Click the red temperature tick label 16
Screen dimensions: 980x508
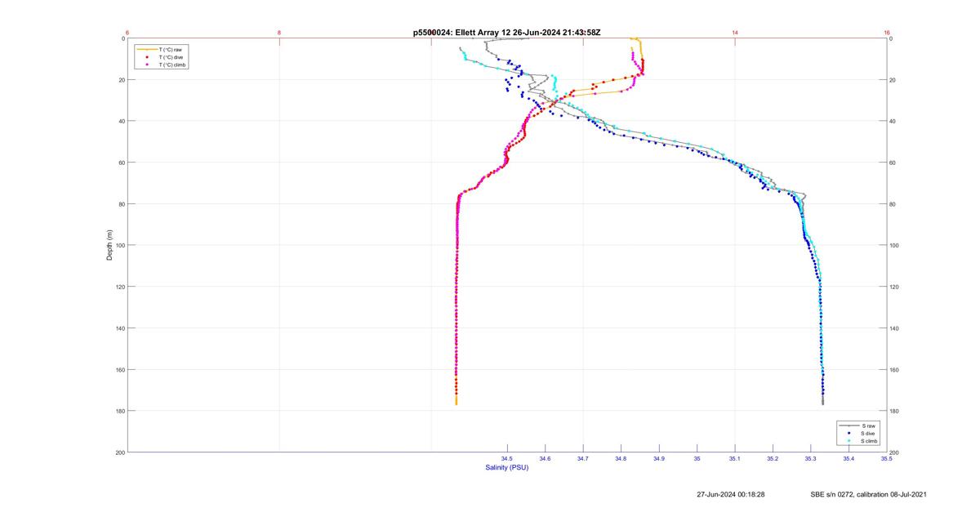pos(886,32)
